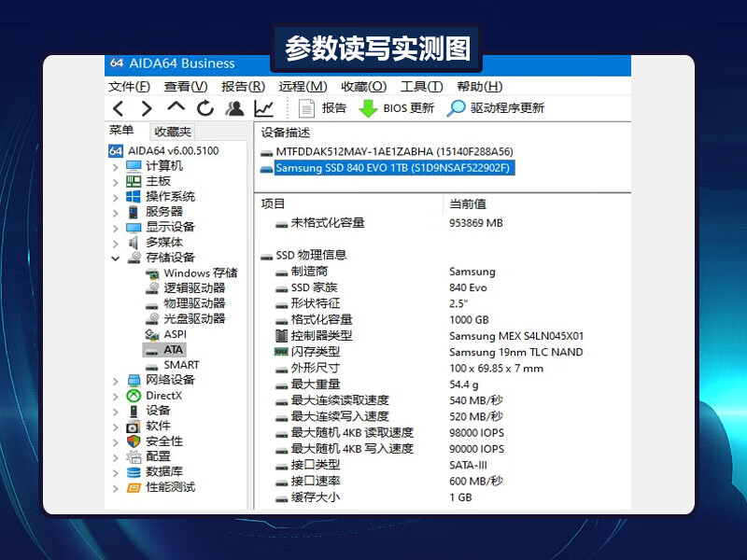Click the 显示设备 display icon
The height and width of the screenshot is (560, 747).
[x=134, y=228]
